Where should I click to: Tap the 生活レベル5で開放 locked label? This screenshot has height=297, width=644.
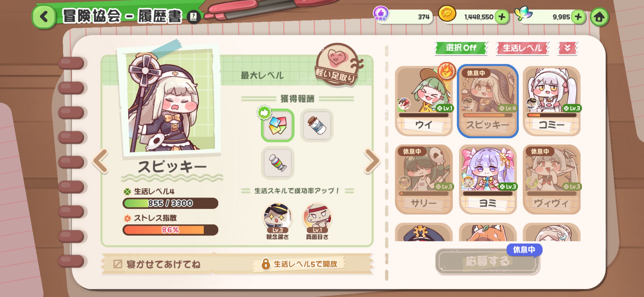click(300, 264)
